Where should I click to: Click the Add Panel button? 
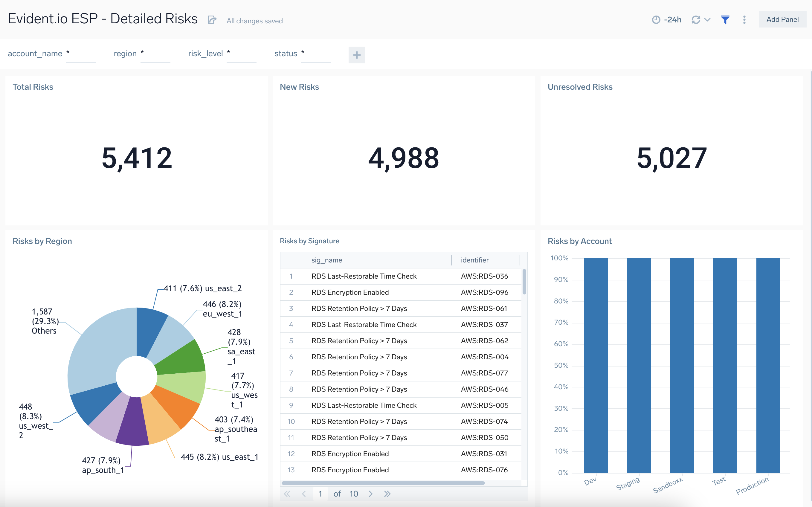[782, 19]
